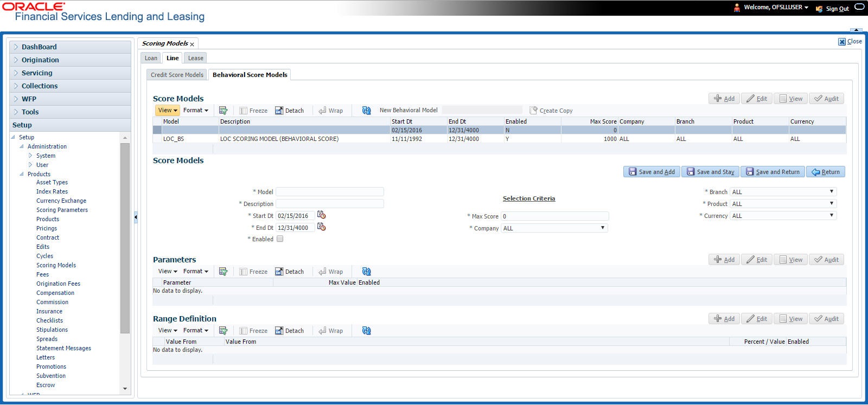Click the Description input field

tap(330, 203)
